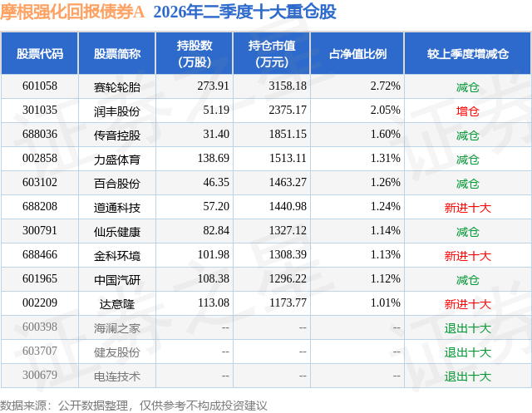Click stock code 688036

[40, 135]
